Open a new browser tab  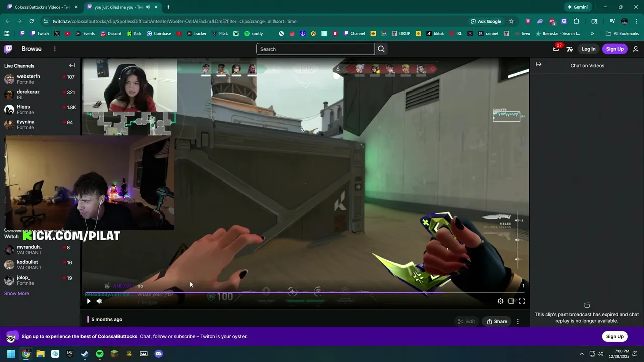coord(168,7)
